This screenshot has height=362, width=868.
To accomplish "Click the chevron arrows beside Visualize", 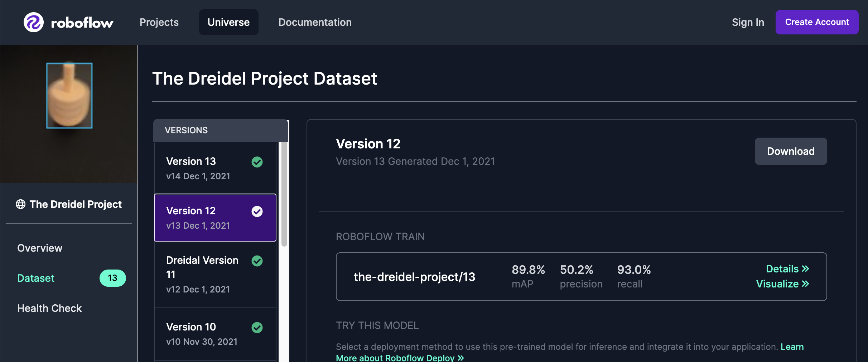I will click(x=805, y=284).
